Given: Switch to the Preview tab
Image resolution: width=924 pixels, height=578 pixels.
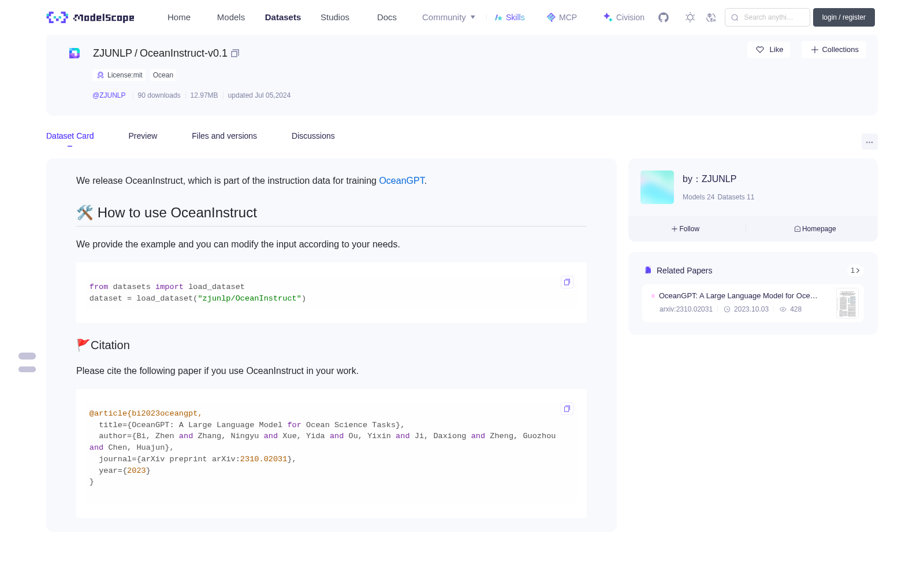Looking at the screenshot, I should pos(143,136).
